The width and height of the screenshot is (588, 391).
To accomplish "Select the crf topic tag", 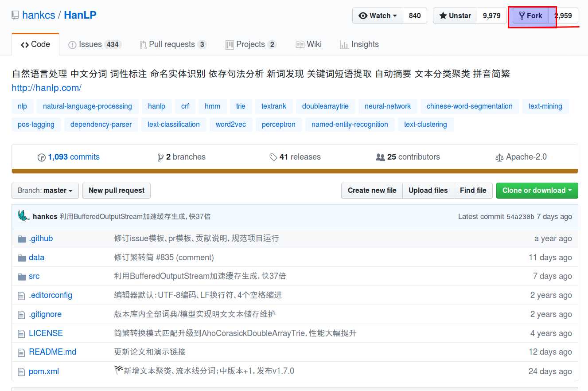I will pos(185,106).
